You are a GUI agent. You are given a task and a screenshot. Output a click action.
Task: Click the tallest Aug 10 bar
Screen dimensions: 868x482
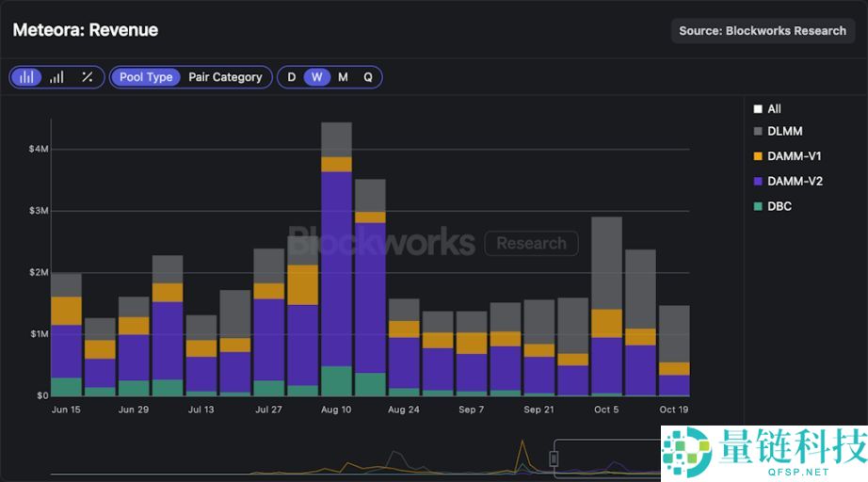(x=336, y=264)
